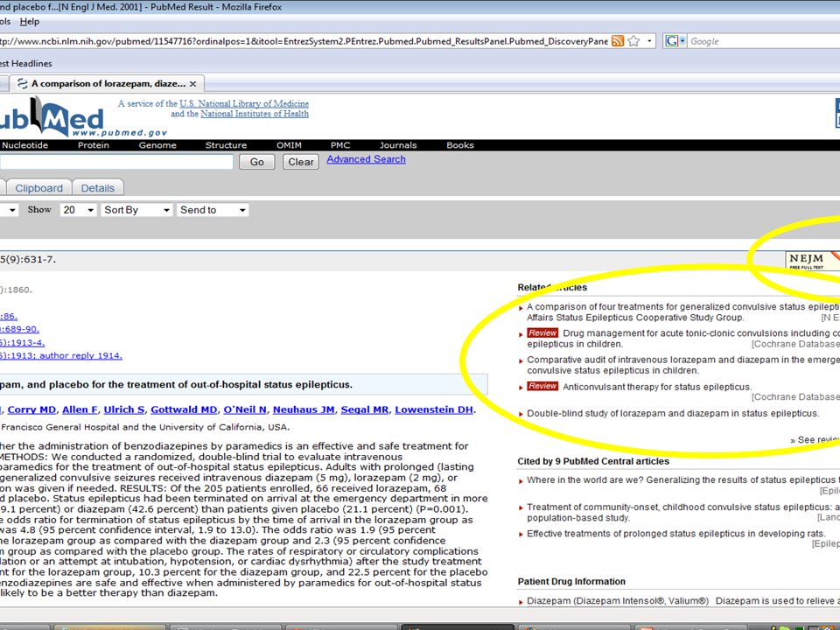Go to the PMC database

point(340,145)
